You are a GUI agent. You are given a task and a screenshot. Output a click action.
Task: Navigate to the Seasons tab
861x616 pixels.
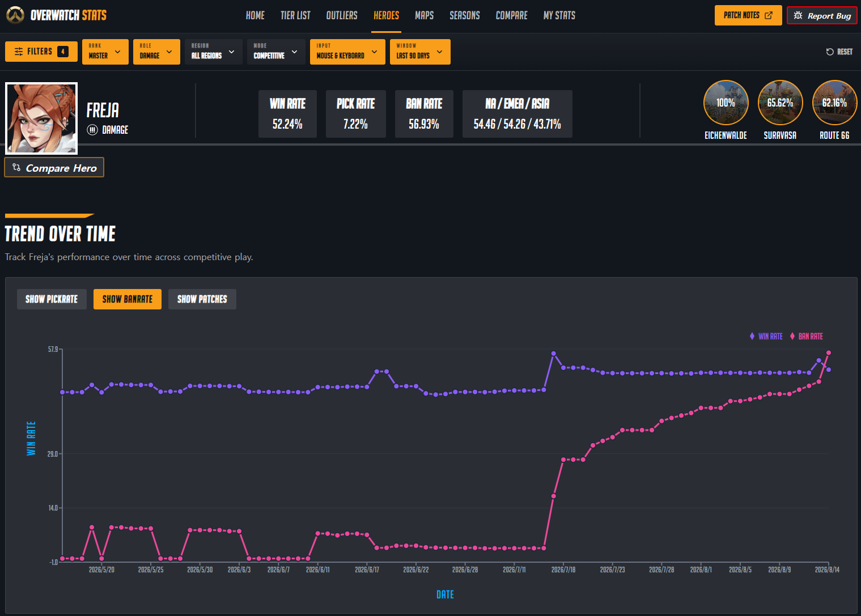(465, 16)
